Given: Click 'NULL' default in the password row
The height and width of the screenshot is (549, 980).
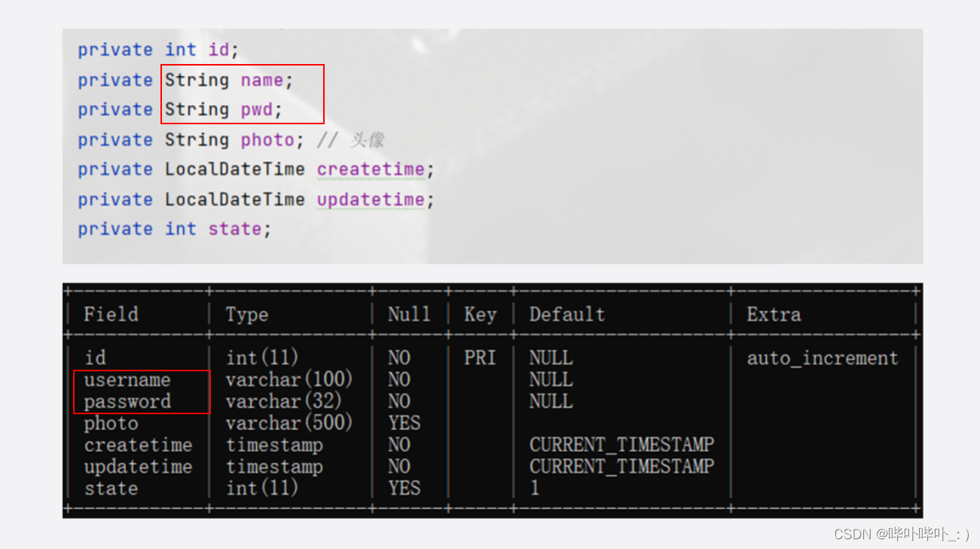Looking at the screenshot, I should [551, 401].
